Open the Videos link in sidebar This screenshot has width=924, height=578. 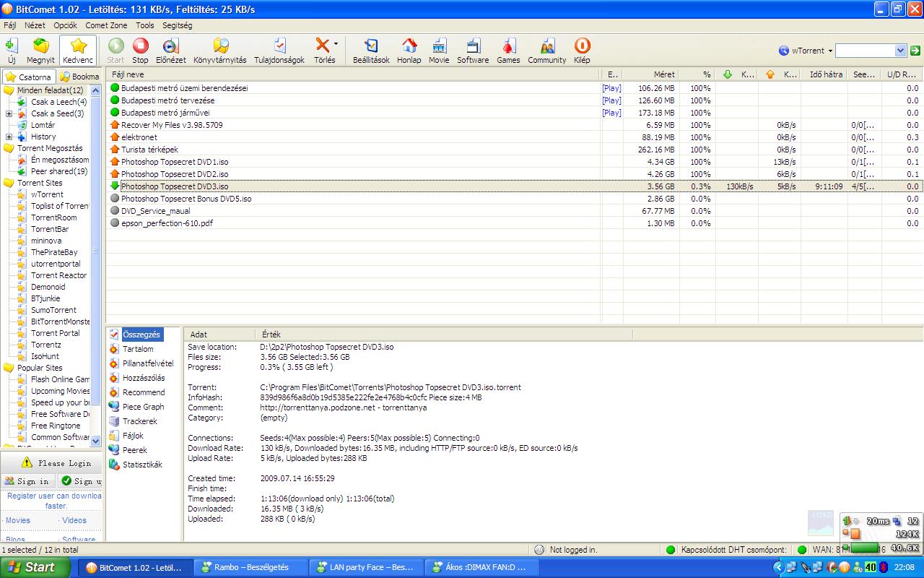click(x=74, y=520)
